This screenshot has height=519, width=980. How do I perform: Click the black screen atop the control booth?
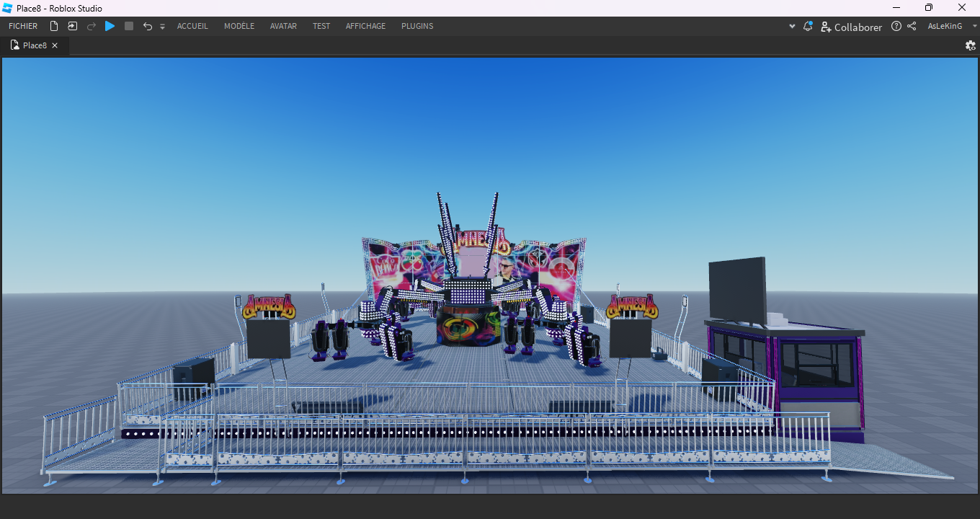[737, 291]
